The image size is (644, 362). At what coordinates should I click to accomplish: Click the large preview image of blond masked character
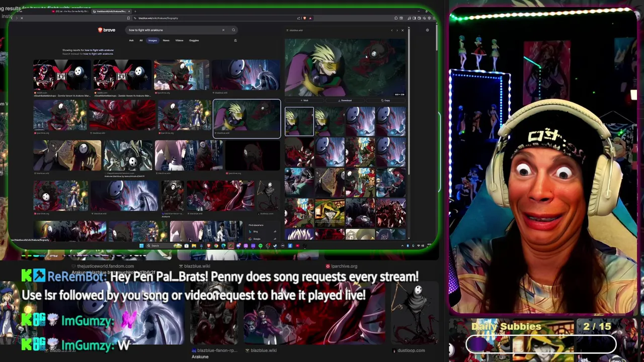(x=345, y=67)
